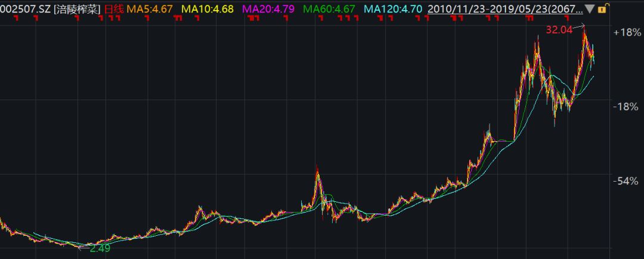Click the 32.04 high price label

559,30
